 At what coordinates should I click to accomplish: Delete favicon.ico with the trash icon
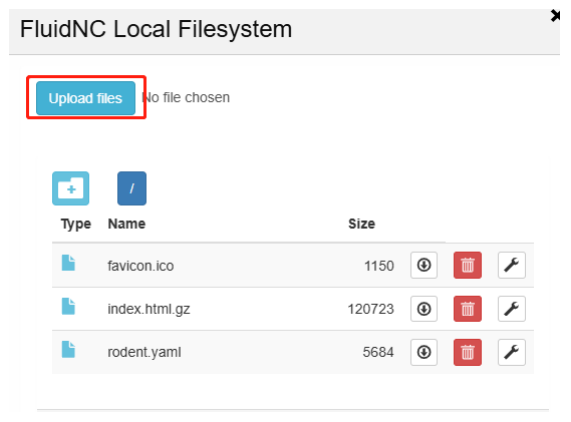(x=468, y=265)
